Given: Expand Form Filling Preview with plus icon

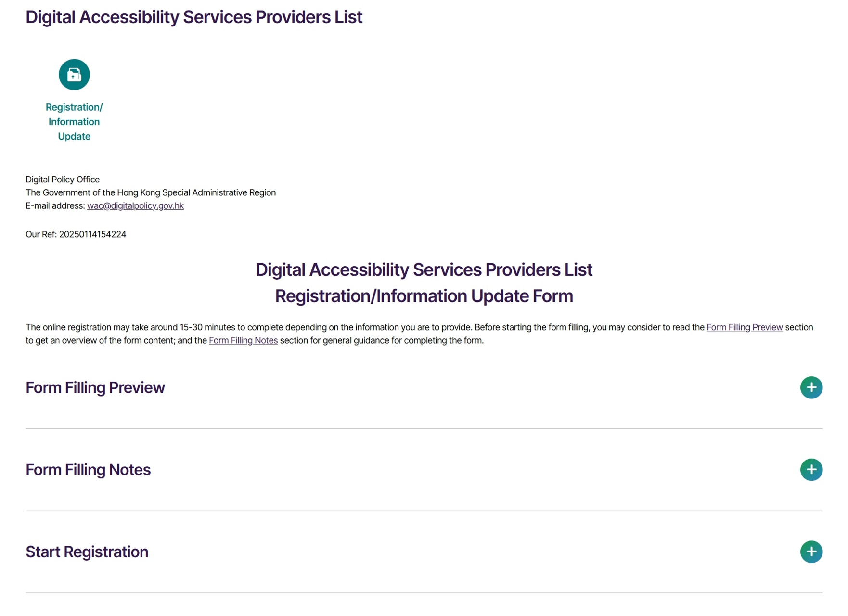Looking at the screenshot, I should coord(811,387).
